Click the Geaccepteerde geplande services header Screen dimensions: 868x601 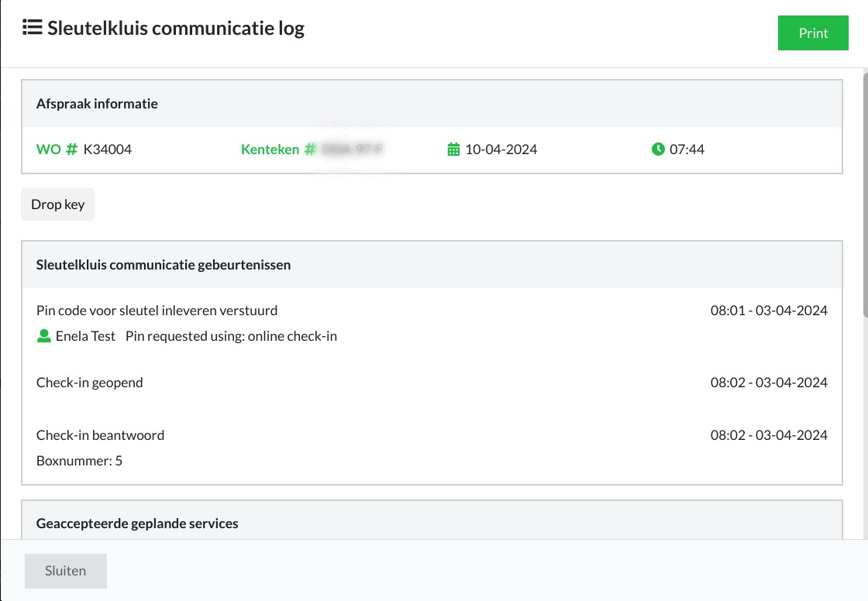click(x=137, y=524)
